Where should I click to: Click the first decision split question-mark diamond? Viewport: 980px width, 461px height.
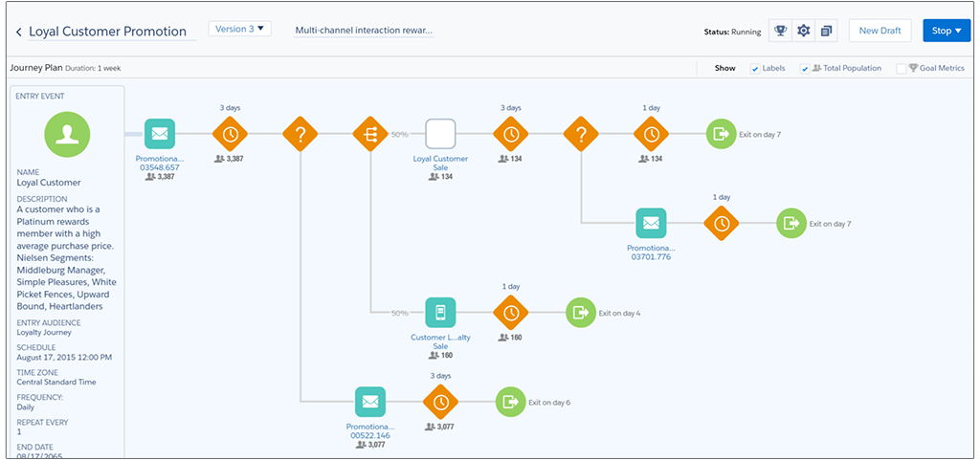pyautogui.click(x=300, y=134)
